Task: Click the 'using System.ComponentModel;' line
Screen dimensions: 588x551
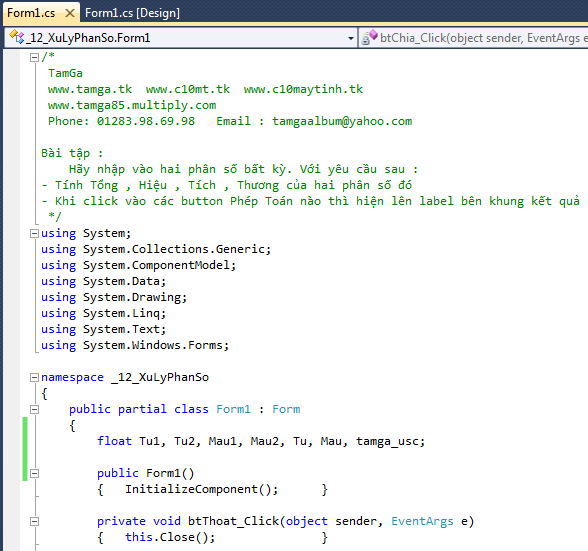Action: tap(138, 265)
